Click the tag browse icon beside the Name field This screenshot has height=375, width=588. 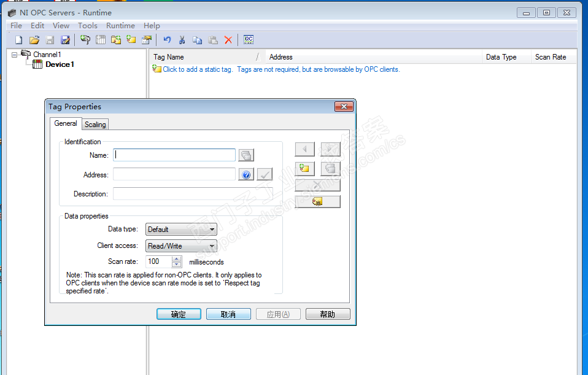coord(246,155)
